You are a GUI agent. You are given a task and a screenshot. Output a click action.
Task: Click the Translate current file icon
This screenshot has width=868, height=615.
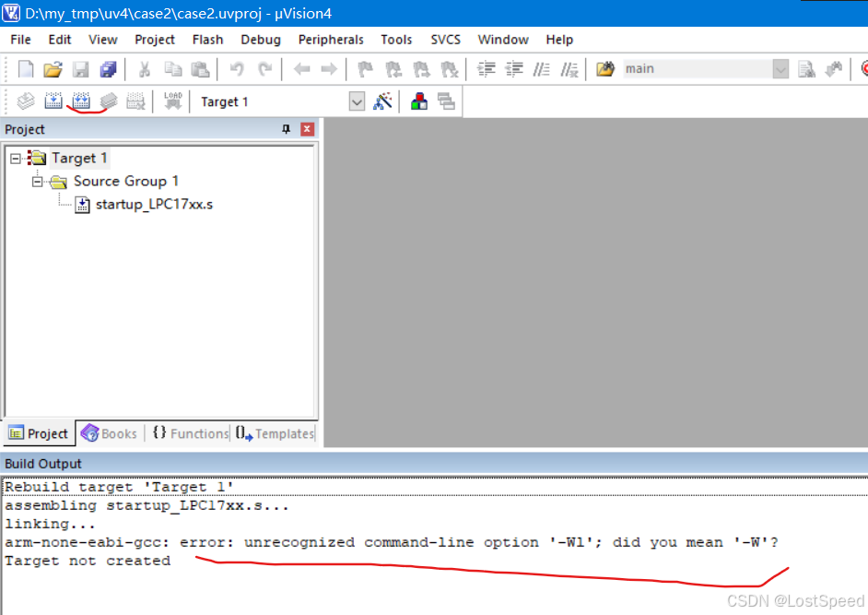point(26,101)
